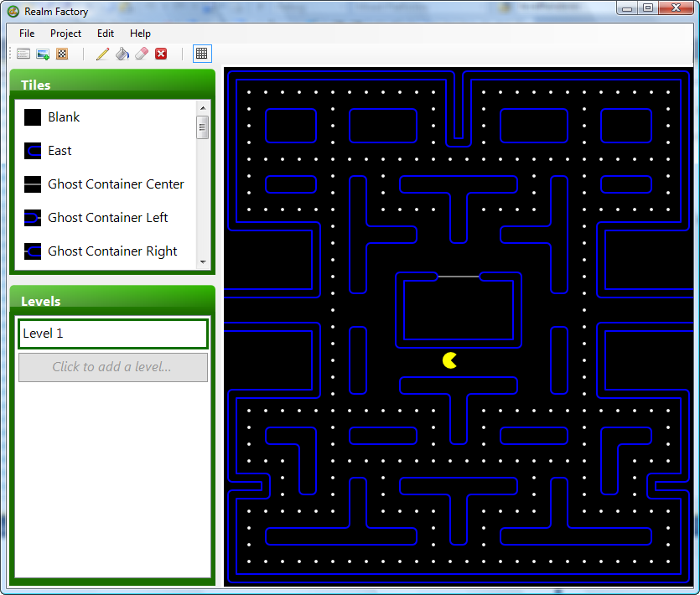Click the red X delete icon
Screen dimensions: 700x595
point(161,54)
